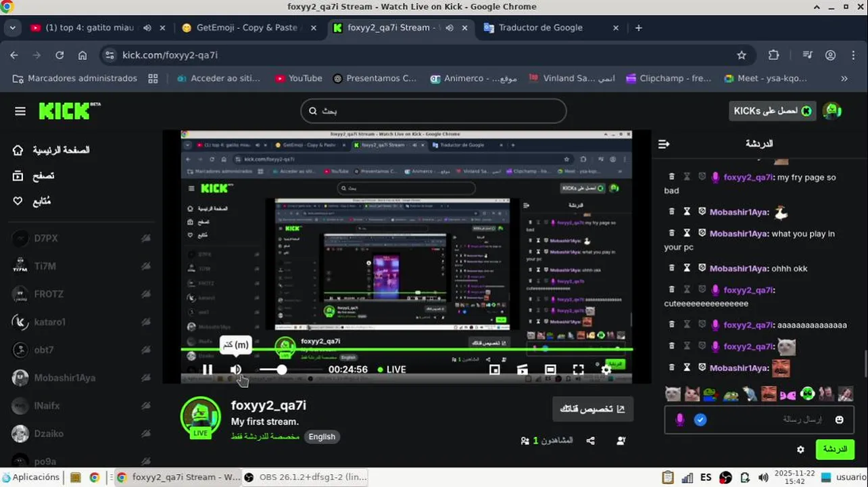This screenshot has height=487, width=868.
Task: Switch the player to theater mode
Action: pos(550,369)
